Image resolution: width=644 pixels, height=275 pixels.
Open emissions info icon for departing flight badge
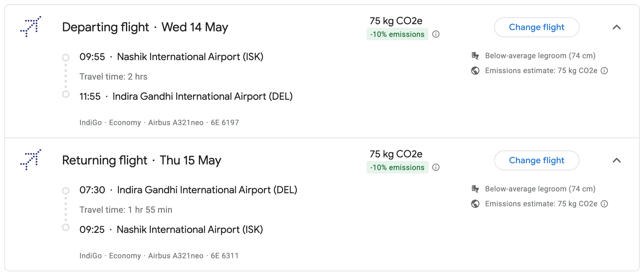tap(436, 34)
